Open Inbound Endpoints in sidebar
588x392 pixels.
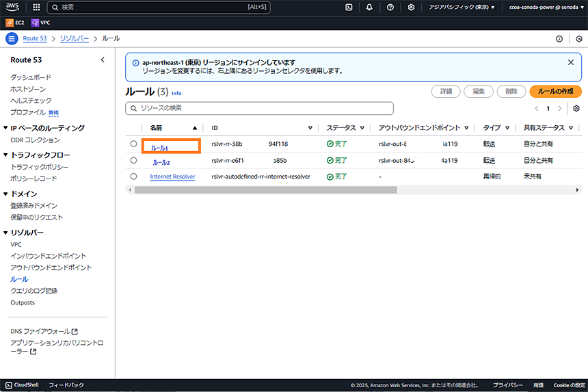[49, 256]
